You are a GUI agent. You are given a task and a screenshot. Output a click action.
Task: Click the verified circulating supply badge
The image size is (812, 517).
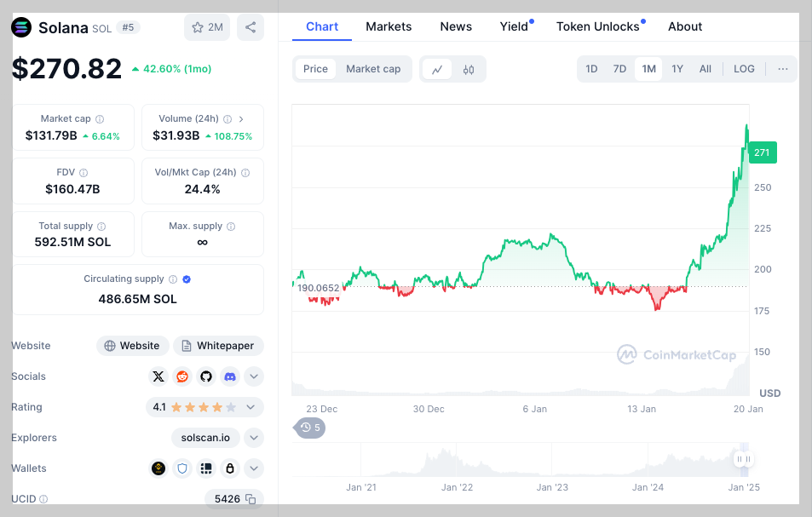[187, 279]
